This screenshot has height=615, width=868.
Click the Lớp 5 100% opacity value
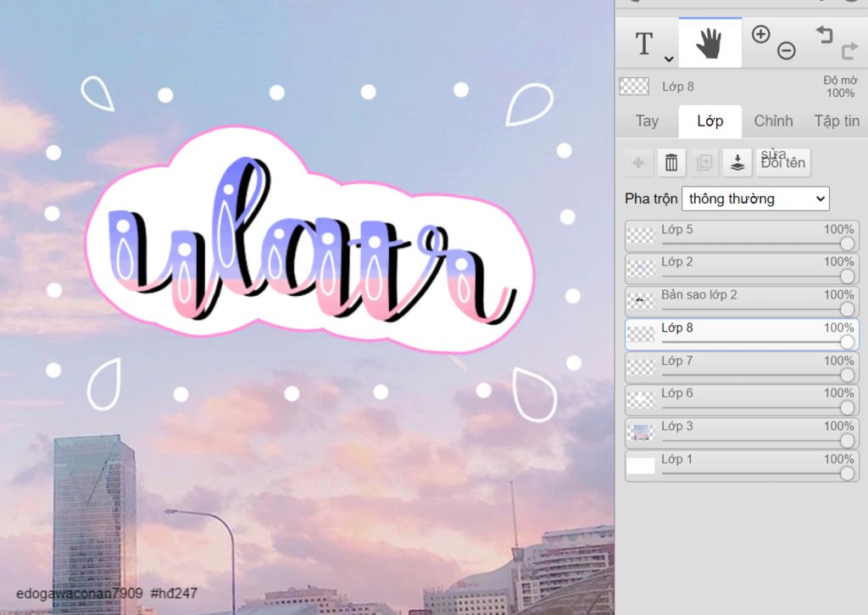pyautogui.click(x=838, y=229)
